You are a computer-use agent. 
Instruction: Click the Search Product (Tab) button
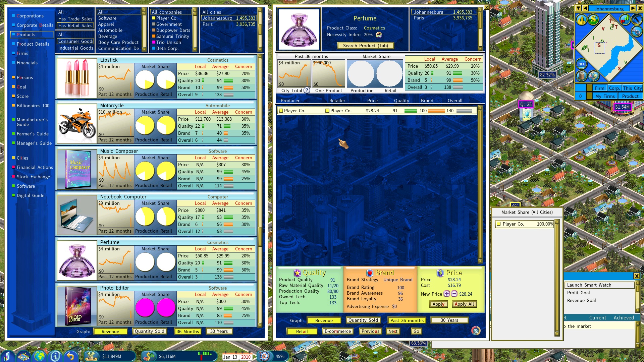coord(366,46)
